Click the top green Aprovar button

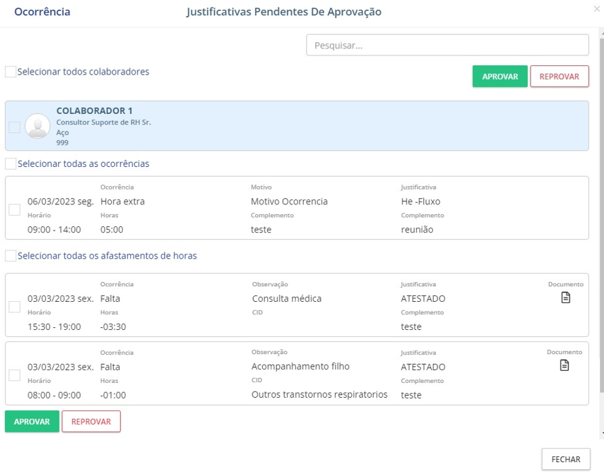499,77
